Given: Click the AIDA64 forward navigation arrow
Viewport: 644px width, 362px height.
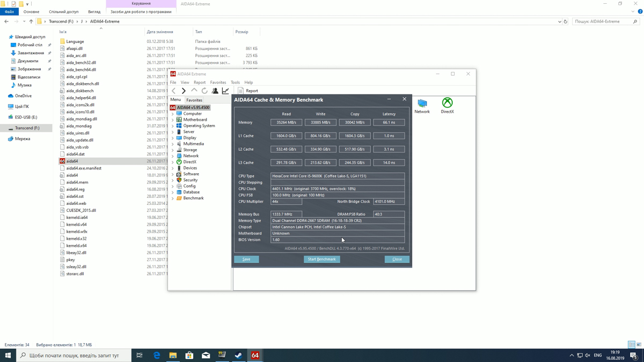Looking at the screenshot, I should click(184, 91).
